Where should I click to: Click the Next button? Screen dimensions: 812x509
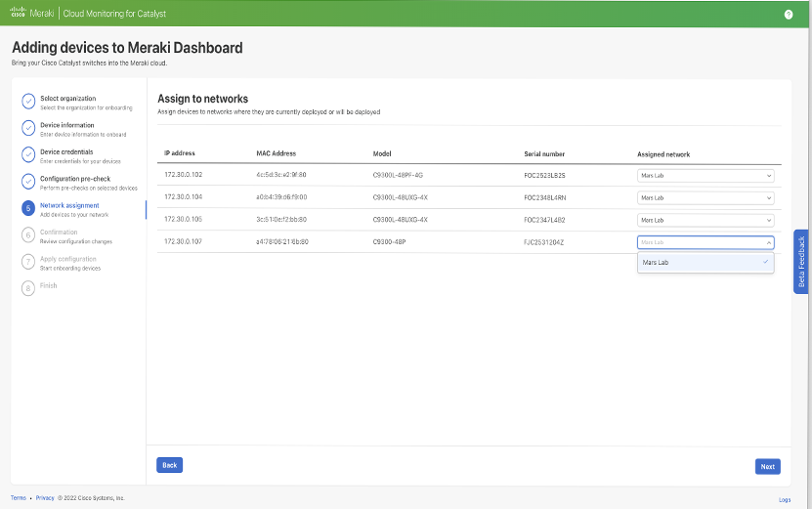pos(767,467)
